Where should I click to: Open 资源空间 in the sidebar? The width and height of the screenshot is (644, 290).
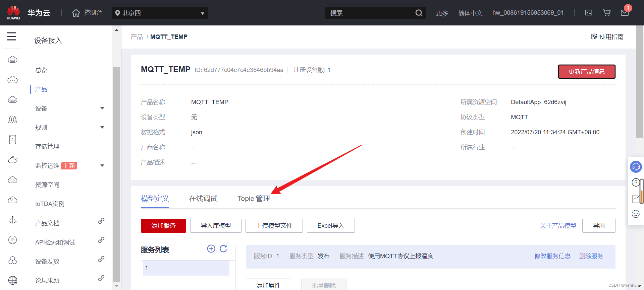point(47,185)
